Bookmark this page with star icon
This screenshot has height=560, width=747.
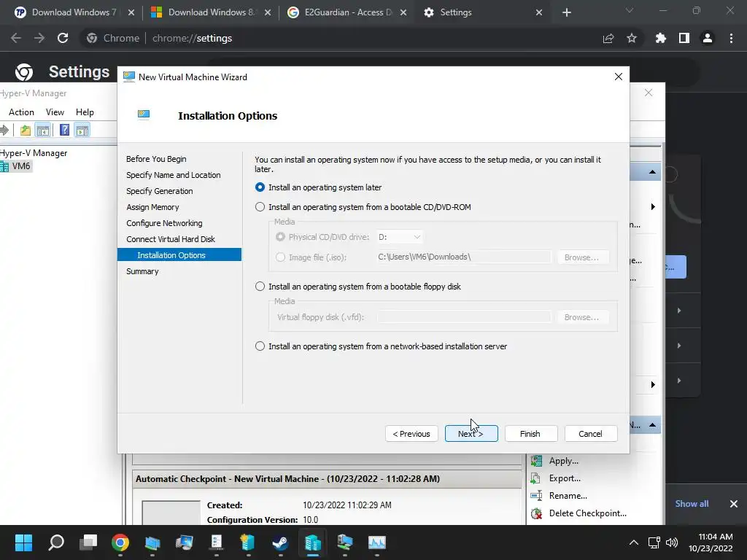coord(632,38)
